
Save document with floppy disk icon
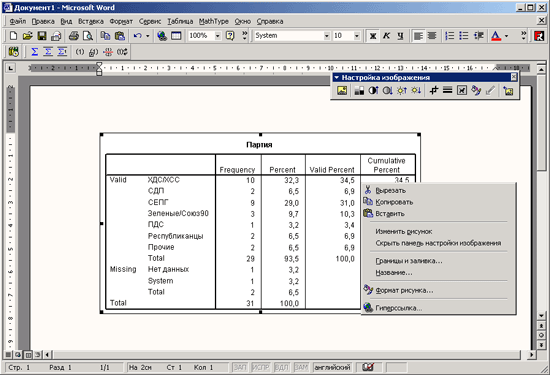click(42, 36)
